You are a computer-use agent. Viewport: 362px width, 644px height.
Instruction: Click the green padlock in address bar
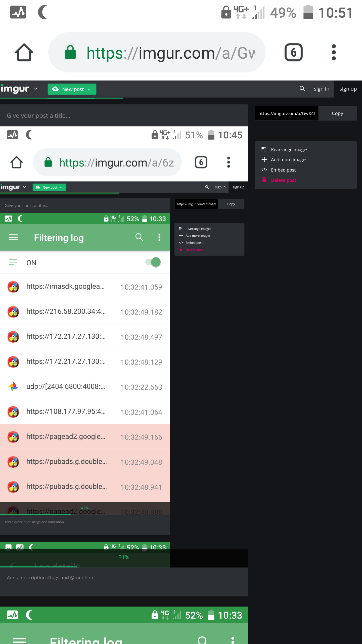[x=70, y=53]
